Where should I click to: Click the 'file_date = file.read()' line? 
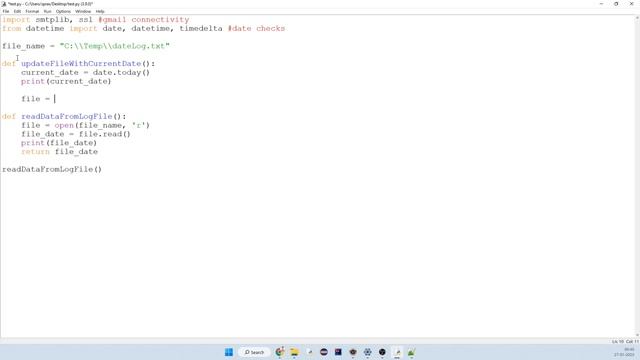click(76, 134)
